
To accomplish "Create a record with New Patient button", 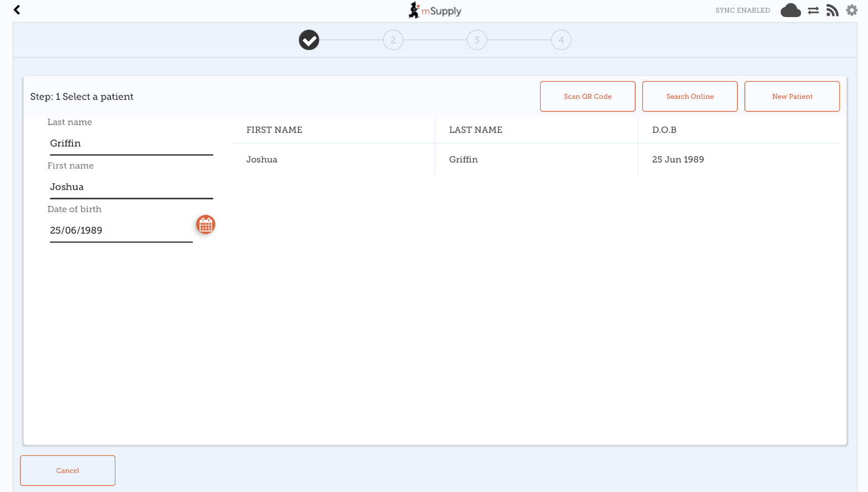I will (x=792, y=97).
